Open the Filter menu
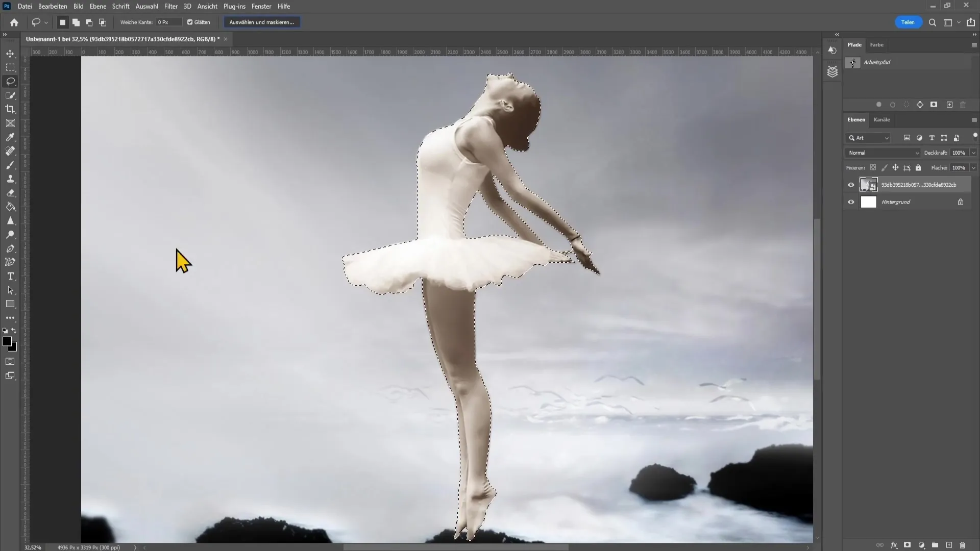Screen dimensions: 980x551 click(x=170, y=6)
